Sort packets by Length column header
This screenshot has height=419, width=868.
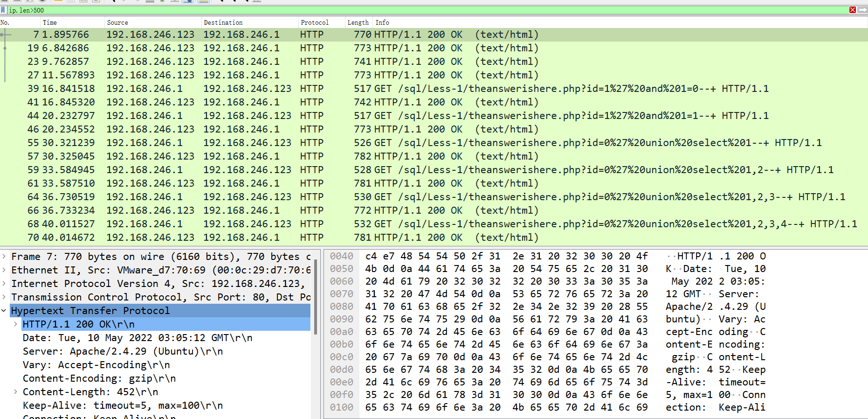(x=358, y=22)
